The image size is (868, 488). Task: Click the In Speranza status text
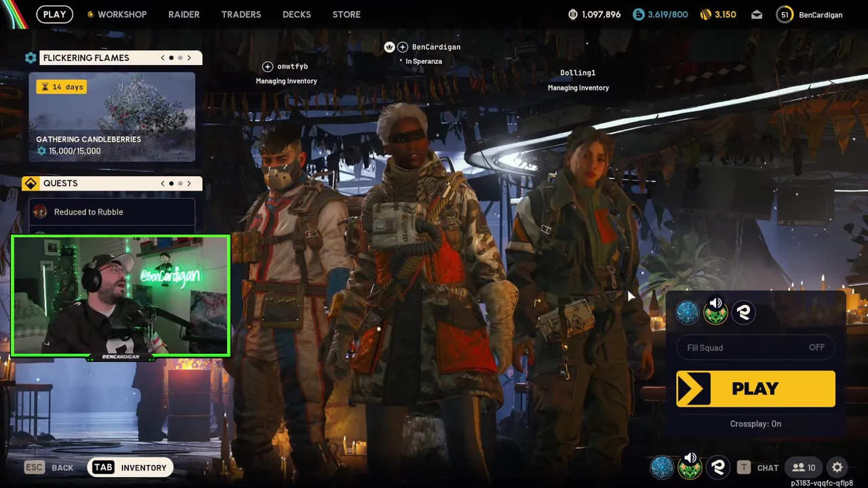pyautogui.click(x=424, y=62)
